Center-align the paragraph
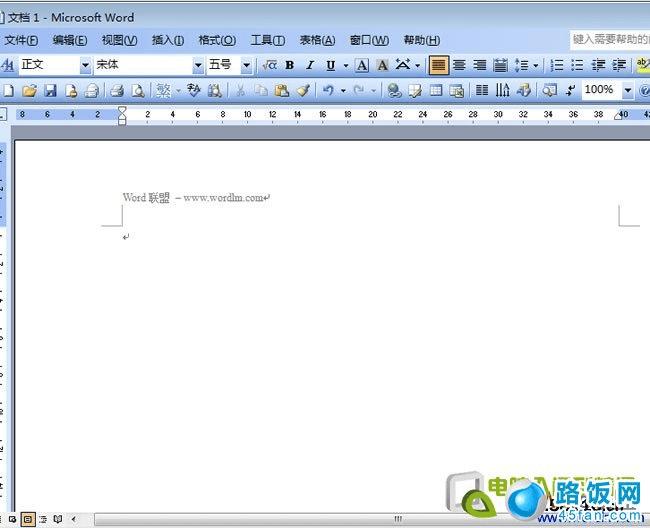The height and width of the screenshot is (528, 650). (459, 65)
